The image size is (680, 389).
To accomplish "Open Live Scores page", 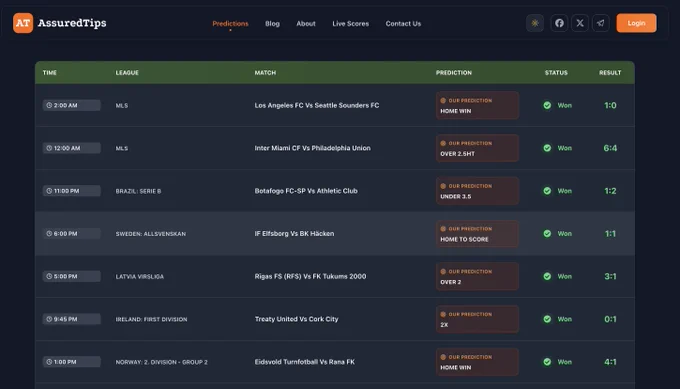I will click(350, 23).
